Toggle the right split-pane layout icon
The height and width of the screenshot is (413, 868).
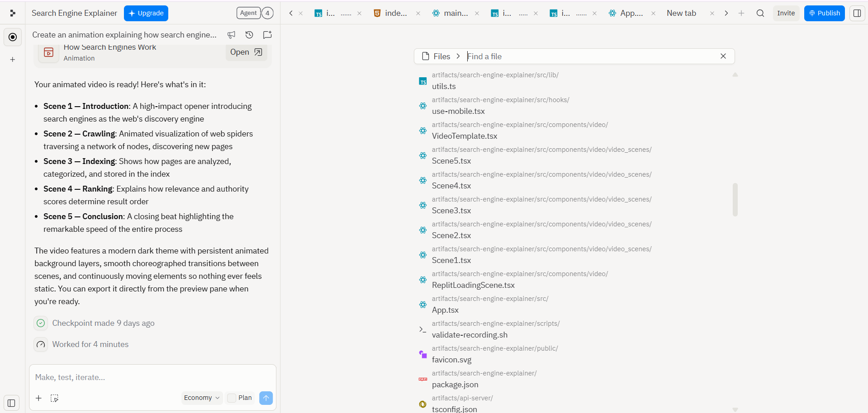point(857,13)
